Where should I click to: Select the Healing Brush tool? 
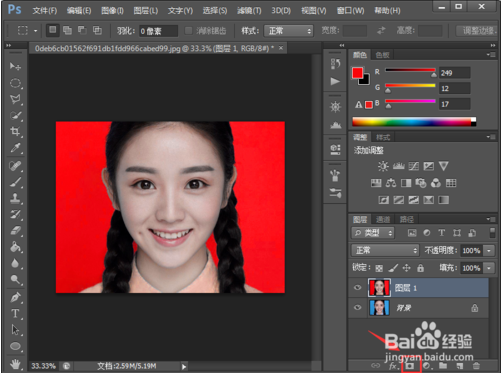tap(15, 166)
